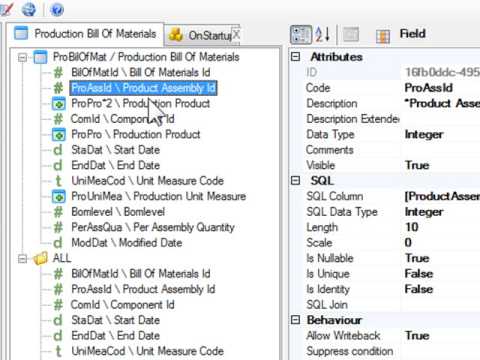Collapse the Attributes section
The width and height of the screenshot is (480, 360).
(295, 57)
